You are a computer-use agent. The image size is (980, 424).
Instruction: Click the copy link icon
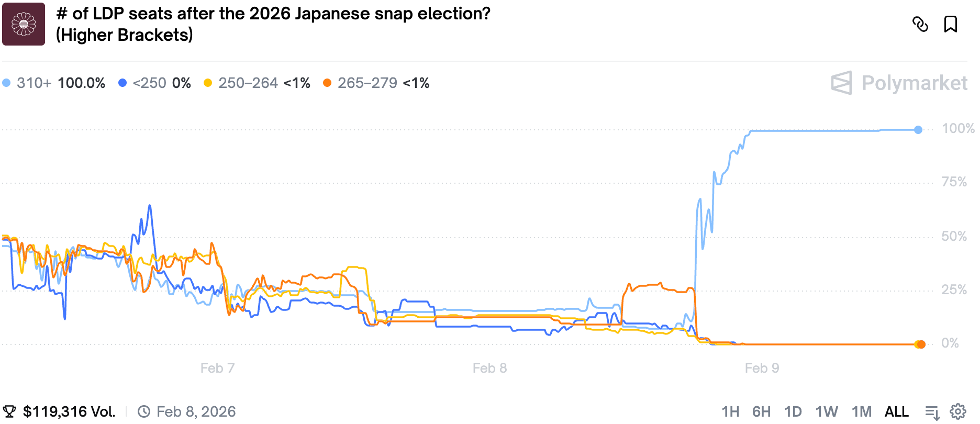[920, 24]
